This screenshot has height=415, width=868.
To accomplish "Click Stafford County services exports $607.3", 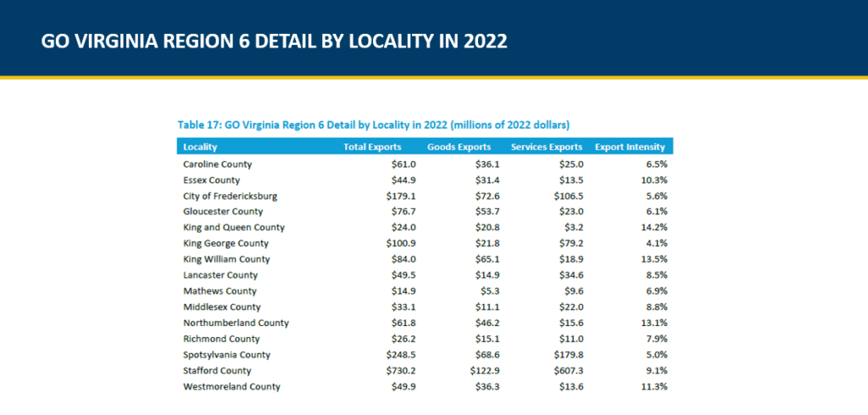I will tap(565, 371).
